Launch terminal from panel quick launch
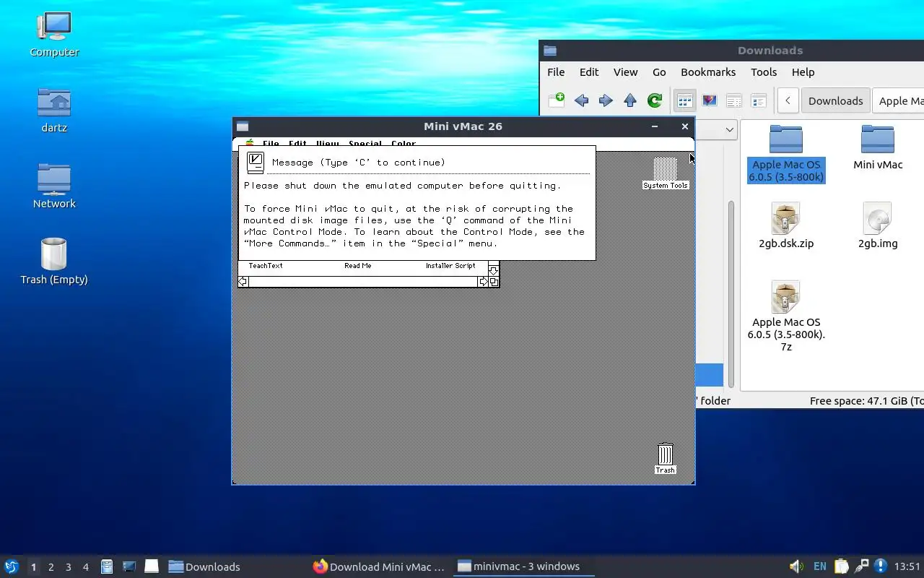 tap(128, 567)
